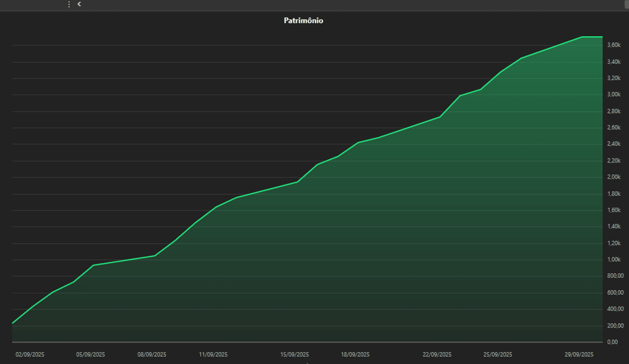
Task: Click the 25/09/2025 x-axis label
Action: point(497,355)
